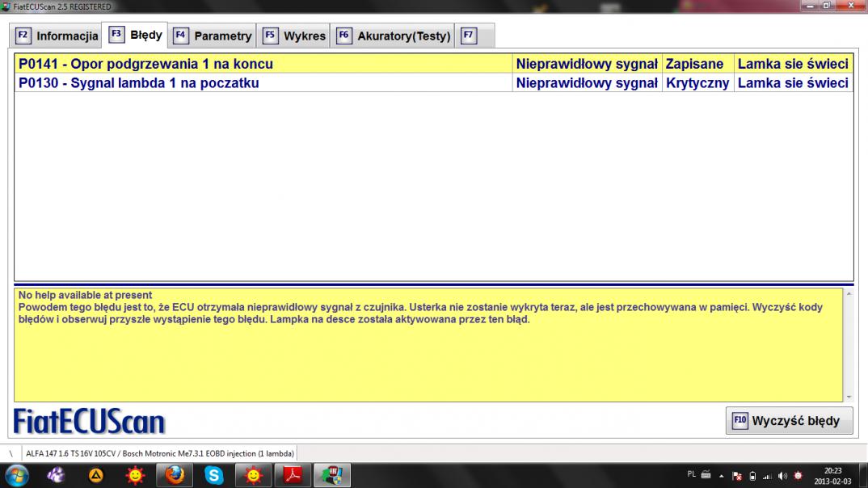Click the PL language indicator
868x488 pixels.
[692, 474]
